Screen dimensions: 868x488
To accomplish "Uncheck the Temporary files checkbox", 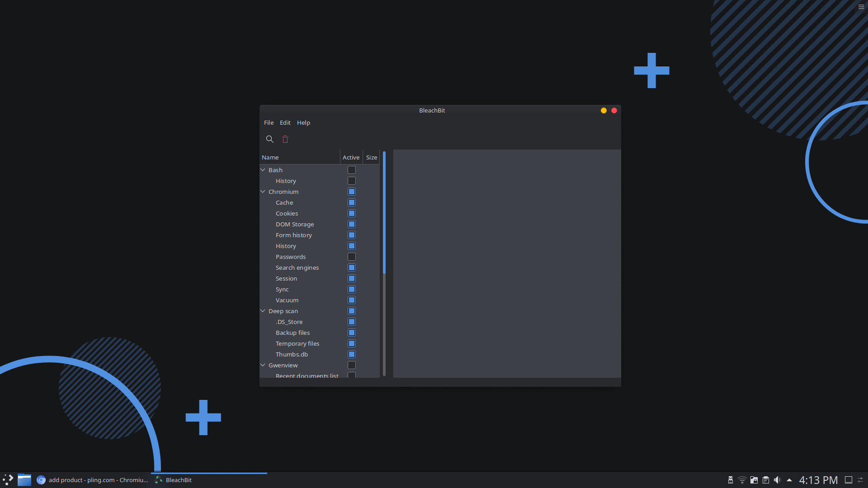I will (352, 343).
